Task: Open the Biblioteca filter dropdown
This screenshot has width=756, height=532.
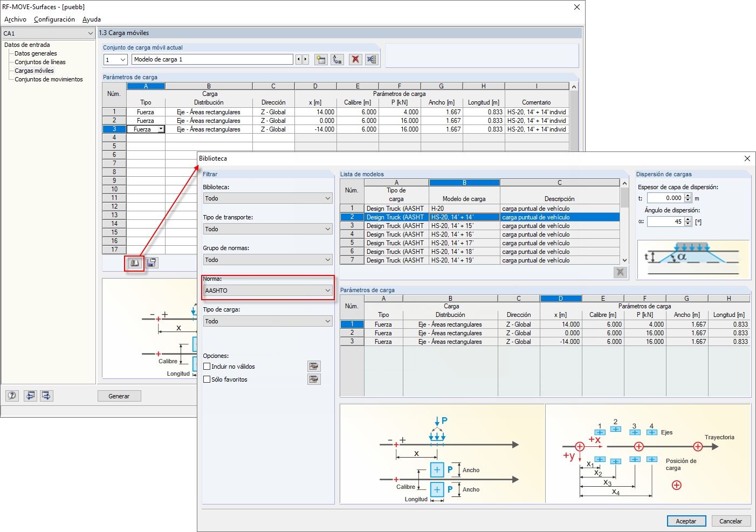Action: 268,198
